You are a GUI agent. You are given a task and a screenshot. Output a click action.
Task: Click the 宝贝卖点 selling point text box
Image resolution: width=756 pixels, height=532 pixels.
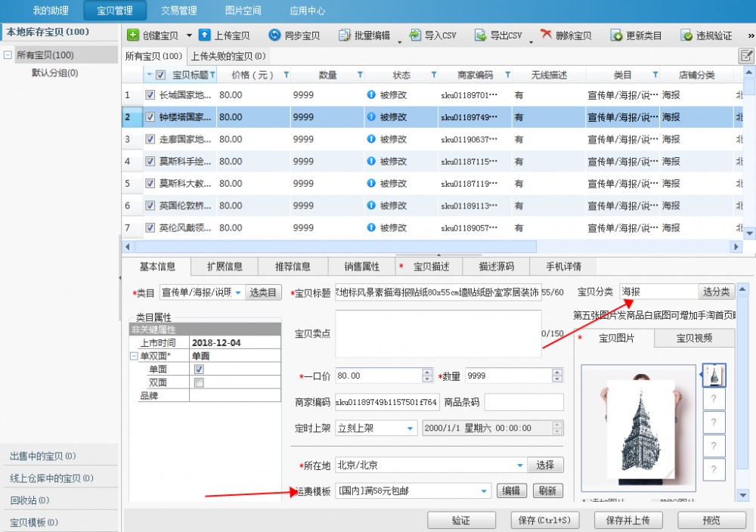pyautogui.click(x=438, y=333)
